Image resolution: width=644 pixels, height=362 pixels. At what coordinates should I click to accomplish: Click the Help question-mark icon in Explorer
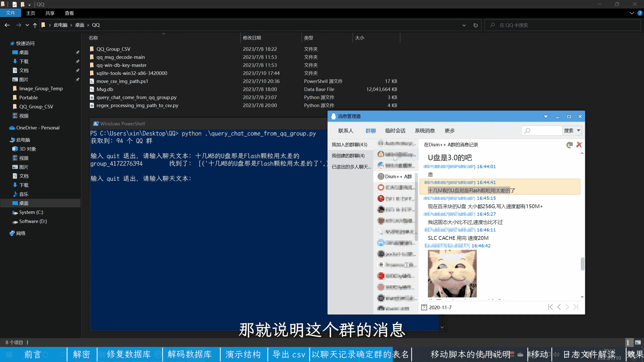coord(640,13)
